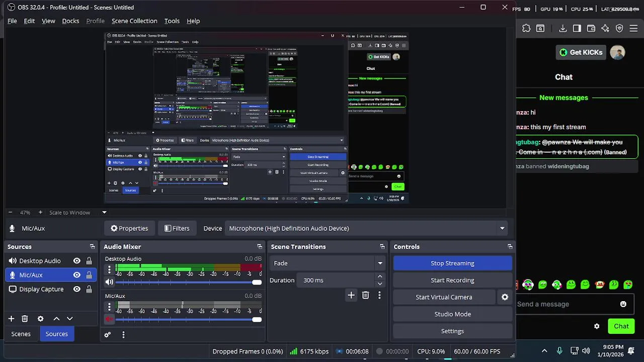Open the Tools menu
Image resolution: width=644 pixels, height=362 pixels.
pos(172,21)
